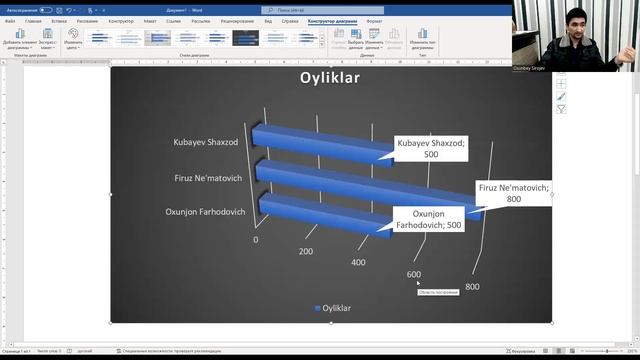Open the Add Chart Element dropdown
This screenshot has height=360, width=640.
click(x=20, y=39)
